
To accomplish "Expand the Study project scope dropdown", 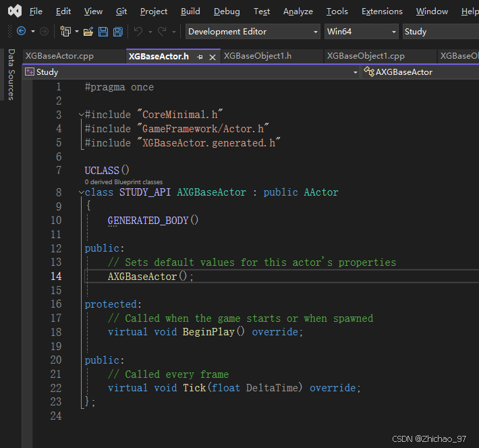I will pyautogui.click(x=355, y=72).
